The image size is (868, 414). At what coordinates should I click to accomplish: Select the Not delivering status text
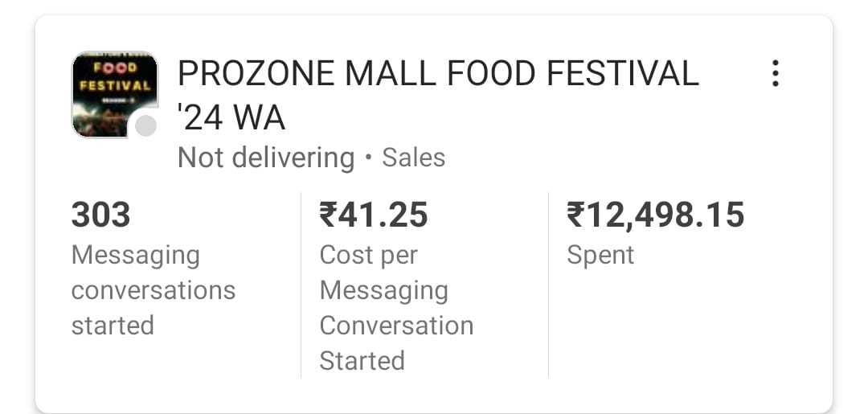pyautogui.click(x=265, y=158)
